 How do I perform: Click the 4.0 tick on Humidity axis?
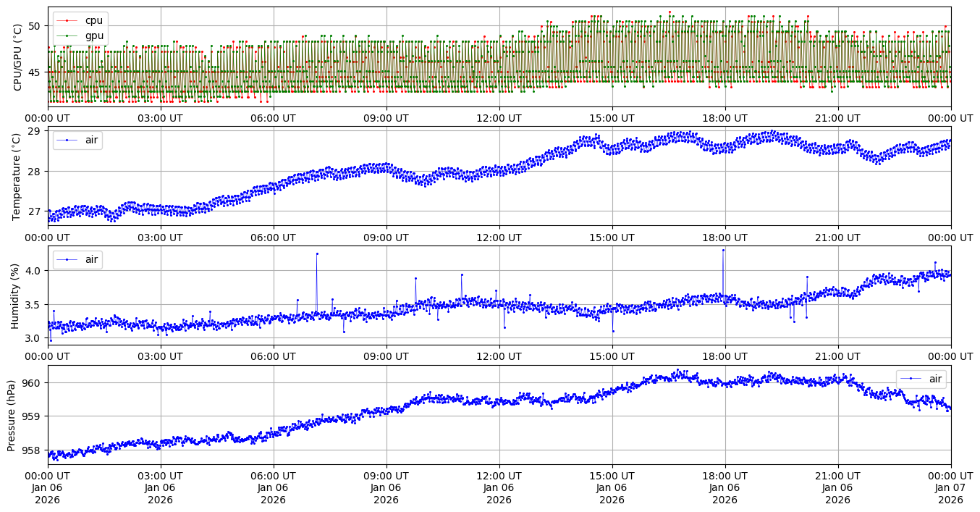pyautogui.click(x=33, y=271)
